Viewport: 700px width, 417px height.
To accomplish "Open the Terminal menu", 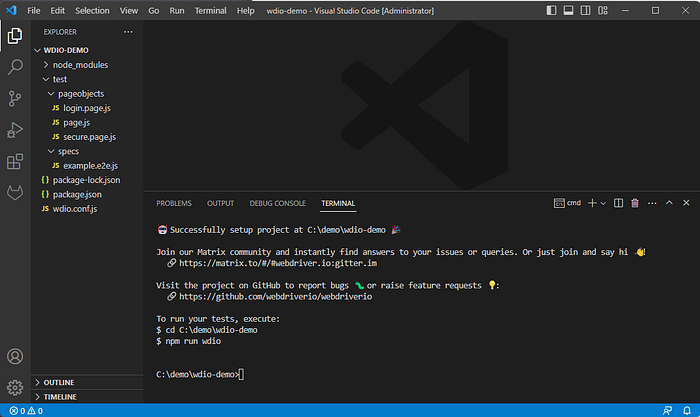I will pyautogui.click(x=210, y=11).
